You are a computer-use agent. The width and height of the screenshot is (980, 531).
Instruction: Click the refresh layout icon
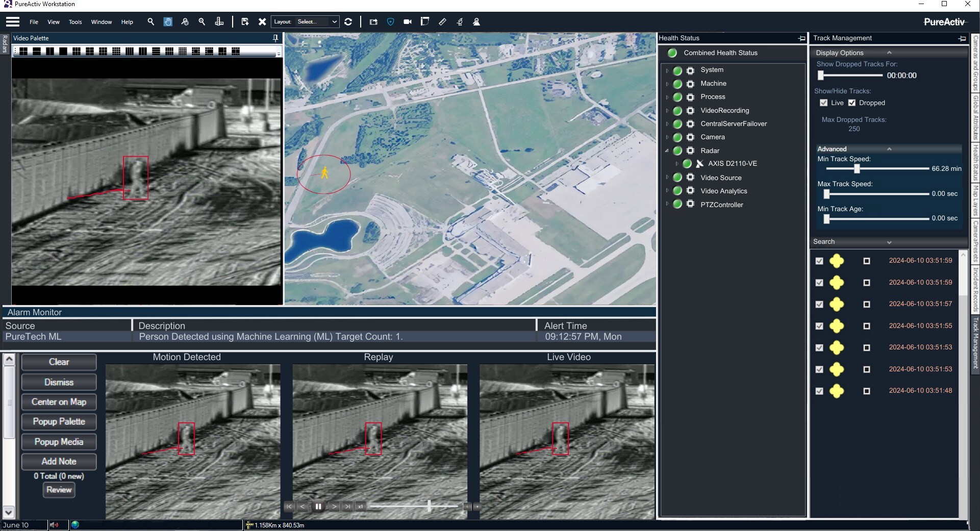(348, 22)
